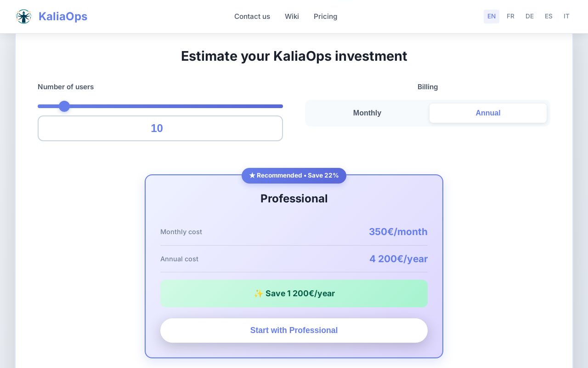Click the number of users input field
The width and height of the screenshot is (588, 368).
tap(160, 128)
